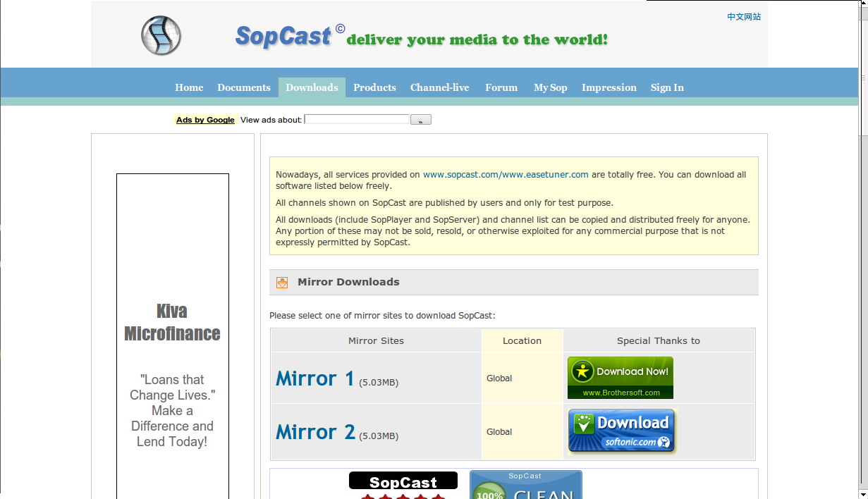The image size is (868, 499).
Task: Click the Brothersoft Download Now badge
Action: (x=621, y=378)
